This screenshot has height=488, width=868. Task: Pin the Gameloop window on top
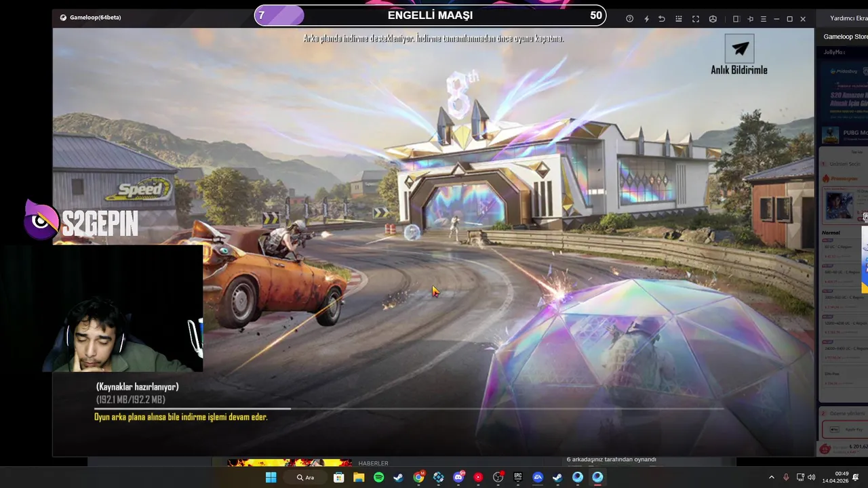point(750,19)
